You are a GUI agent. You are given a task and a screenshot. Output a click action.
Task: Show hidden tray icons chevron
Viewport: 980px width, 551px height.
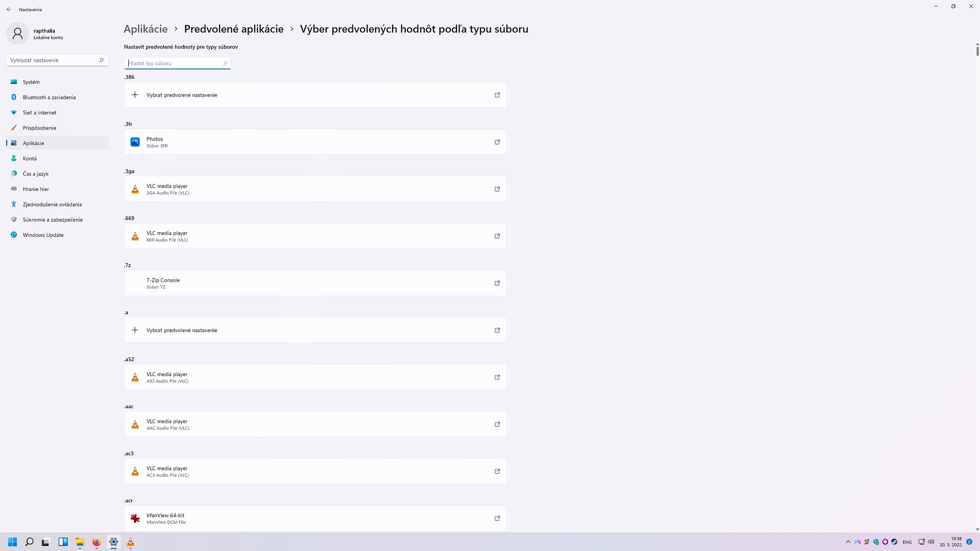click(848, 542)
